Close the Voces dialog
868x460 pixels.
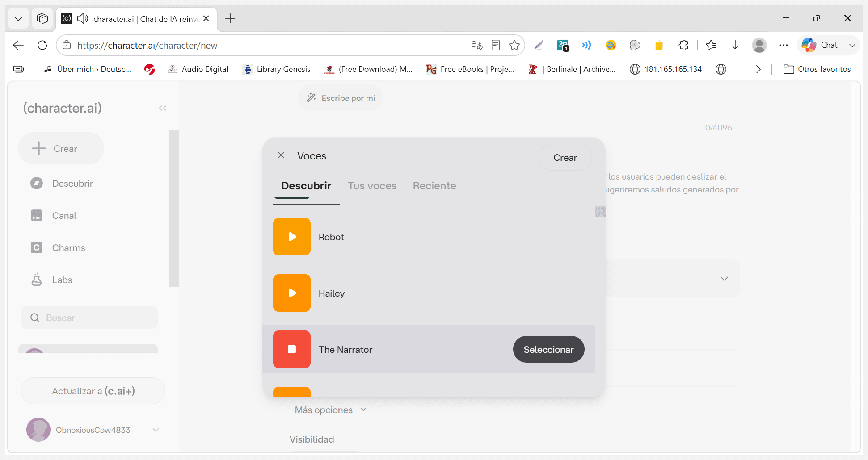coord(281,155)
